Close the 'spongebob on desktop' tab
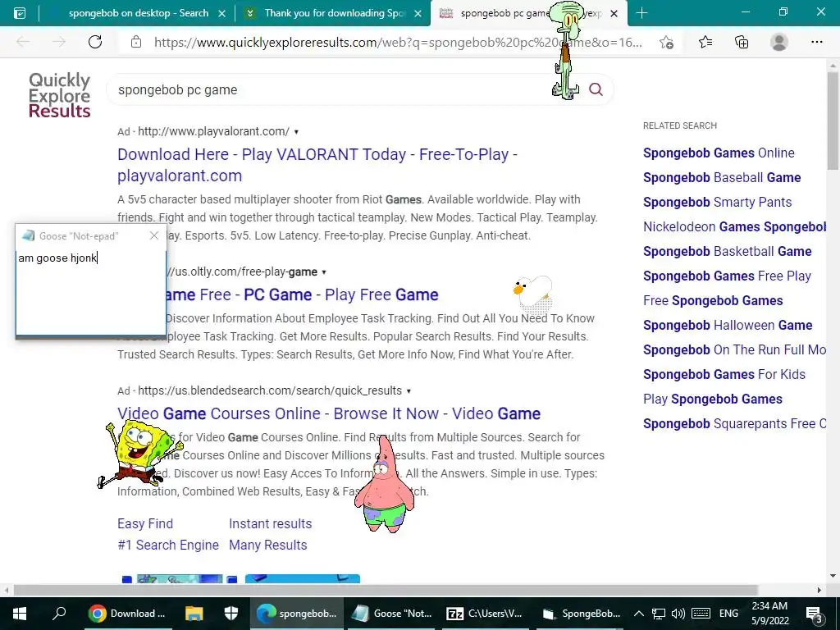 [221, 13]
